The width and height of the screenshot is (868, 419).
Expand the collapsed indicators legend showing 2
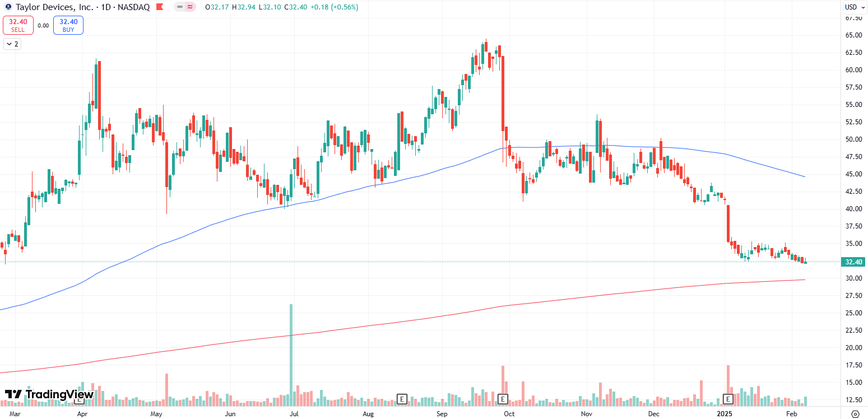point(12,44)
